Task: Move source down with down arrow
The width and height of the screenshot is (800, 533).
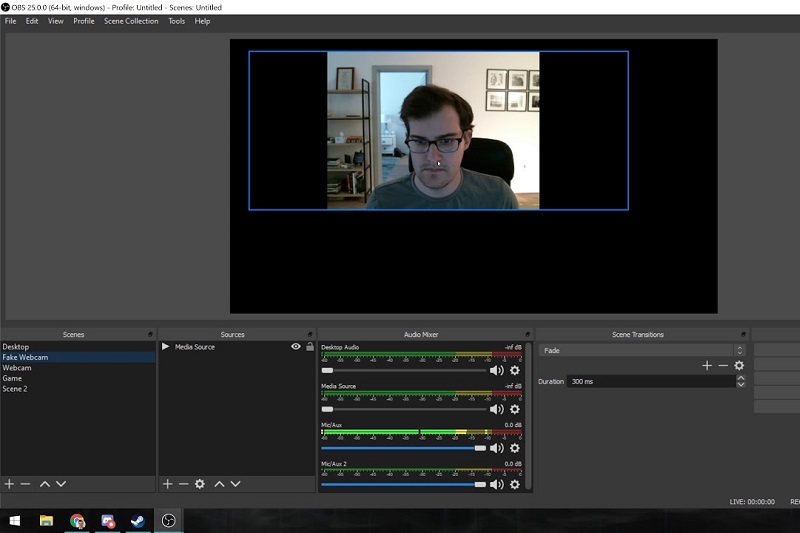Action: (235, 484)
